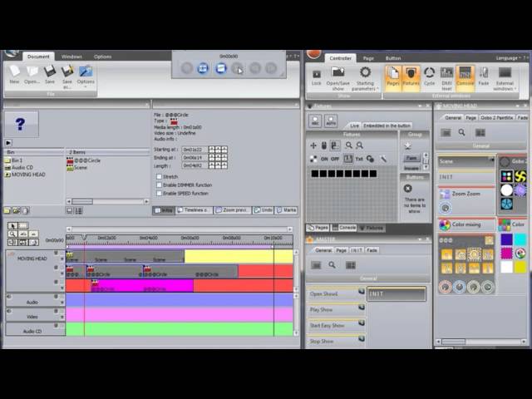
Task: Toggle the Audio track speaker icon
Action: tap(9, 297)
